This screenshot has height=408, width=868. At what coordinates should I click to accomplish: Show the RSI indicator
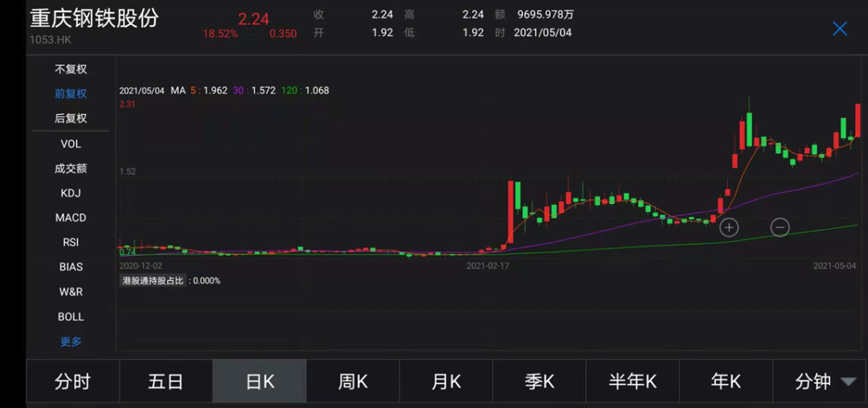(71, 242)
